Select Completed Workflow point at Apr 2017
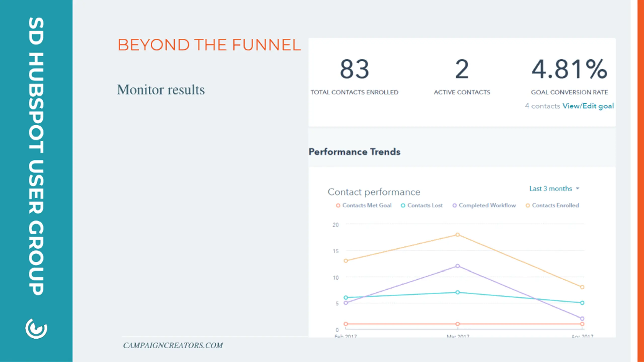644x362 pixels. click(x=582, y=319)
